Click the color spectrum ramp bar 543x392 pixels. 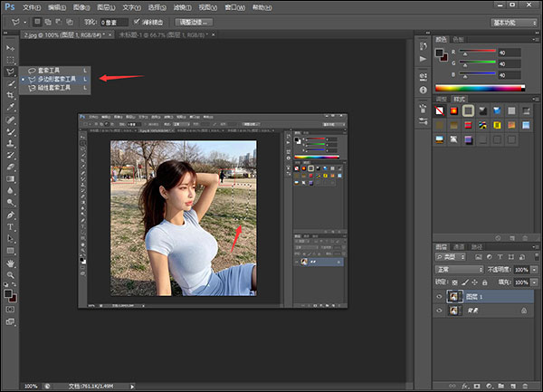tap(480, 87)
